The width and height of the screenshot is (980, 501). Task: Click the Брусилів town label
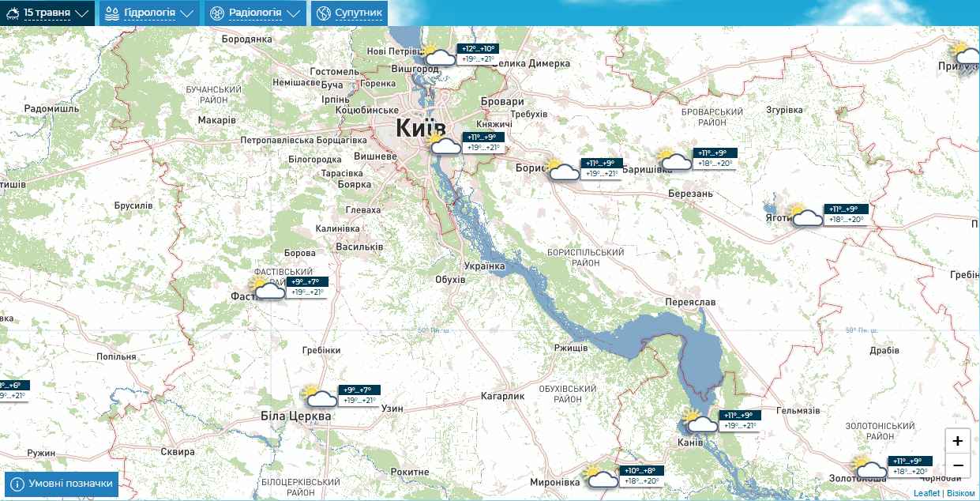pos(133,205)
